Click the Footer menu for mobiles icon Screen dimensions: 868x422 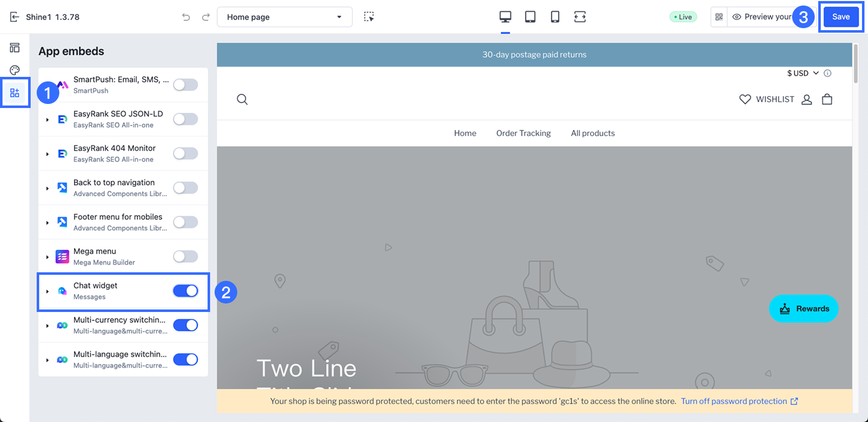[x=62, y=222]
